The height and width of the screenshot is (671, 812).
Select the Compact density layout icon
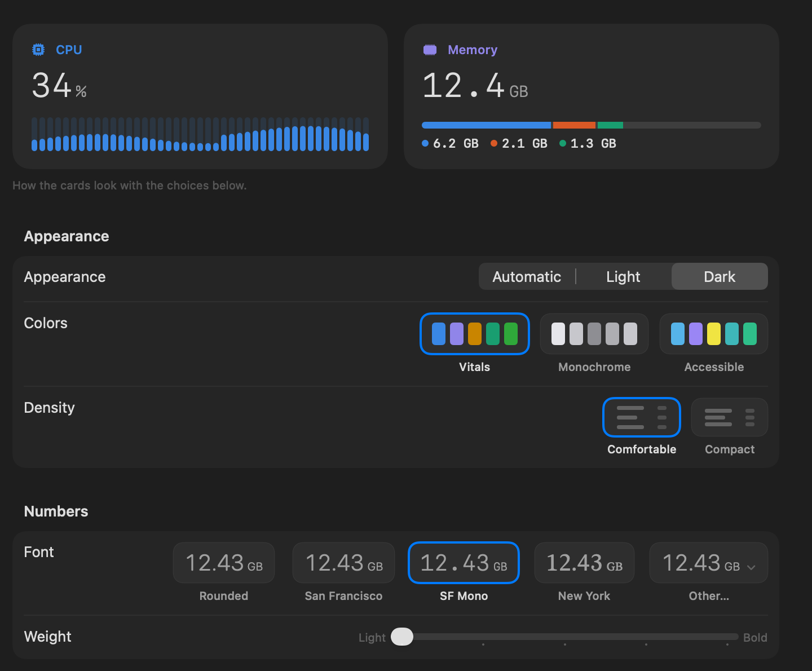click(730, 417)
